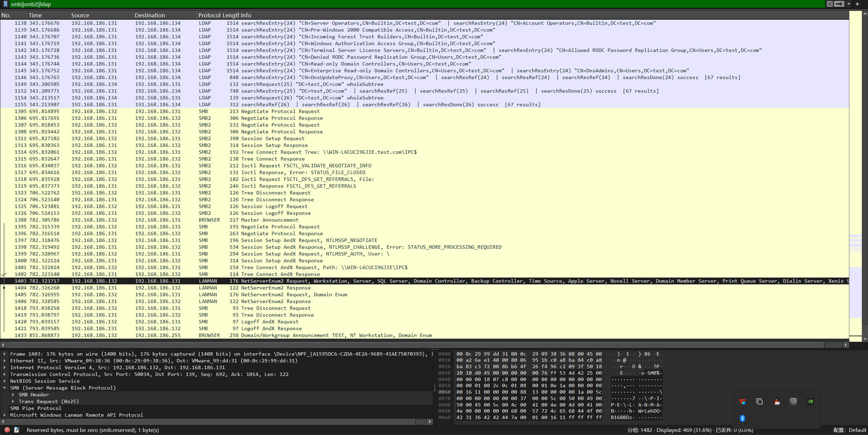Expand the Trans Request (0x25) subtree
Image resolution: width=868 pixels, height=435 pixels.
(x=13, y=401)
